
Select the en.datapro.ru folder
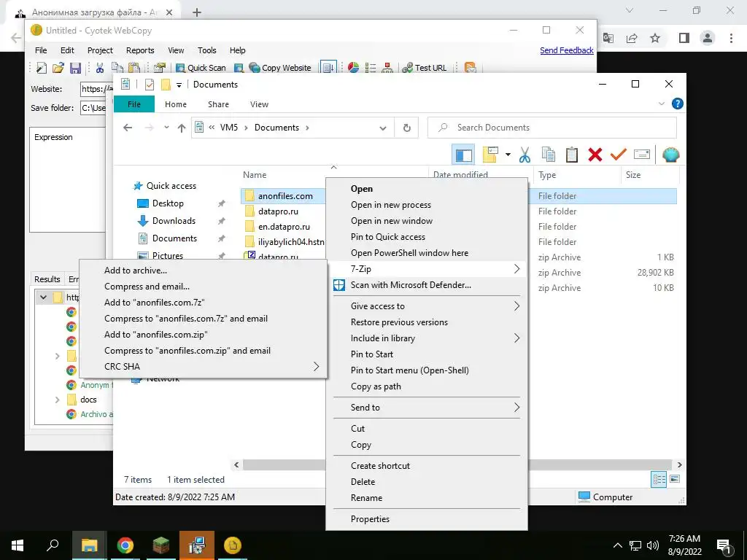[284, 227]
